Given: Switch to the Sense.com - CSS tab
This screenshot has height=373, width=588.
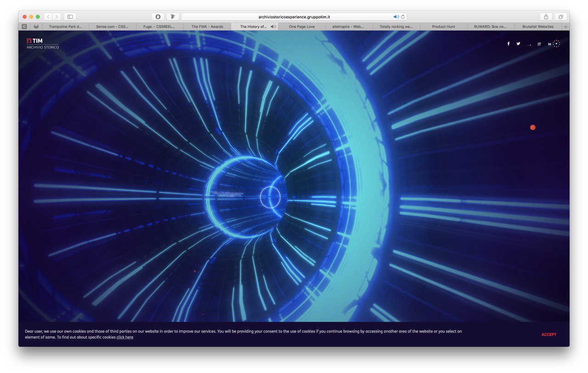Looking at the screenshot, I should tap(113, 27).
